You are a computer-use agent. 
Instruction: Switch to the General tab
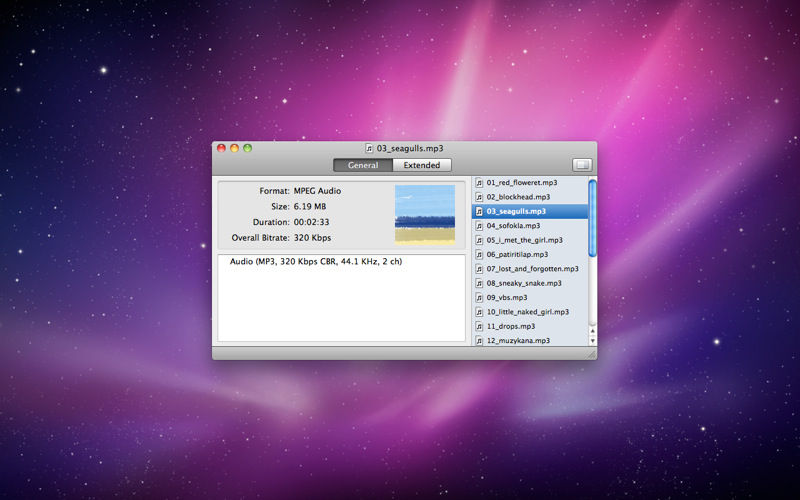pos(363,165)
